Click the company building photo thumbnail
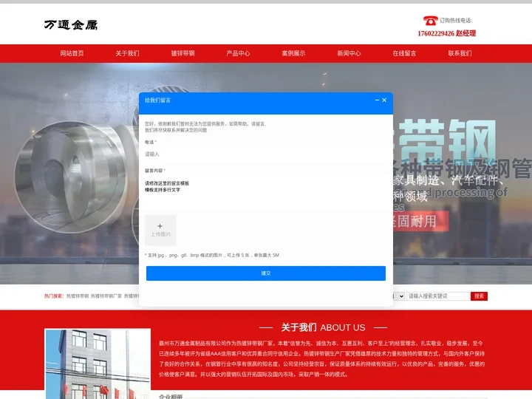The image size is (532, 399). click(98, 364)
